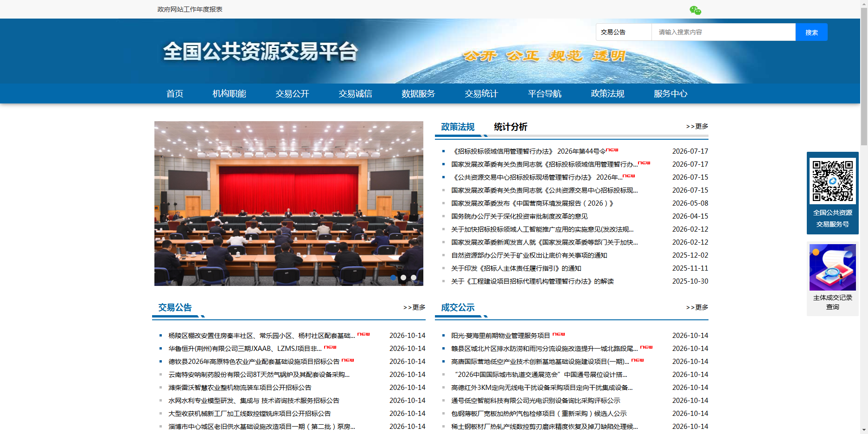Select first carousel slide dot
The height and width of the screenshot is (434, 868).
393,278
